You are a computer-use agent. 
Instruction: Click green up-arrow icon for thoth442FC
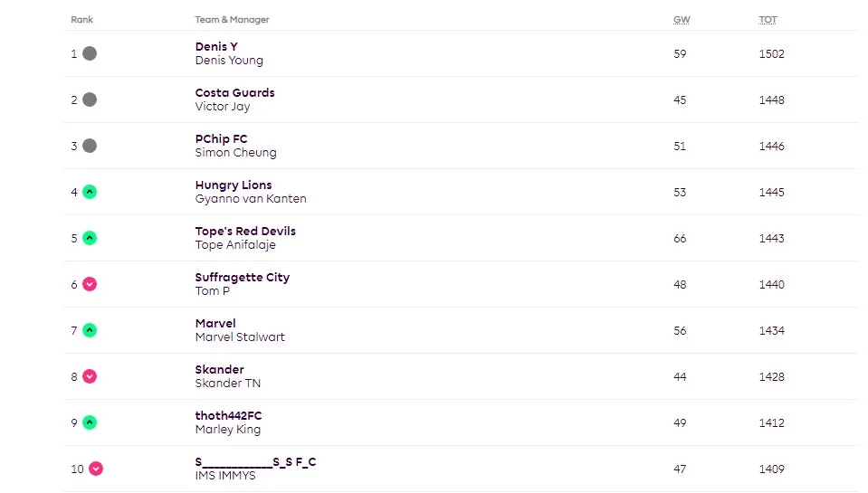coord(90,422)
